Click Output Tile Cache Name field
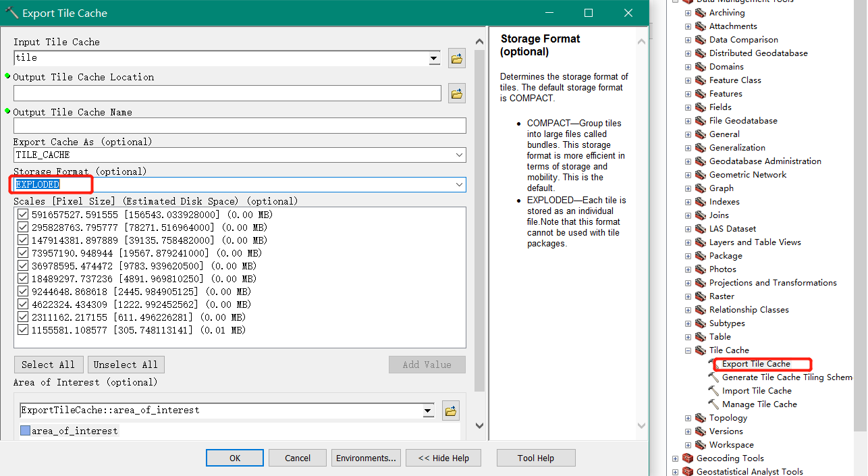Viewport: 868px width, 476px height. click(x=240, y=126)
